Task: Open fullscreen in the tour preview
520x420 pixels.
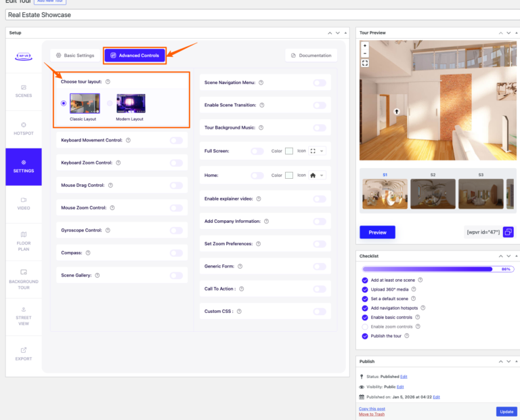Action: point(365,63)
